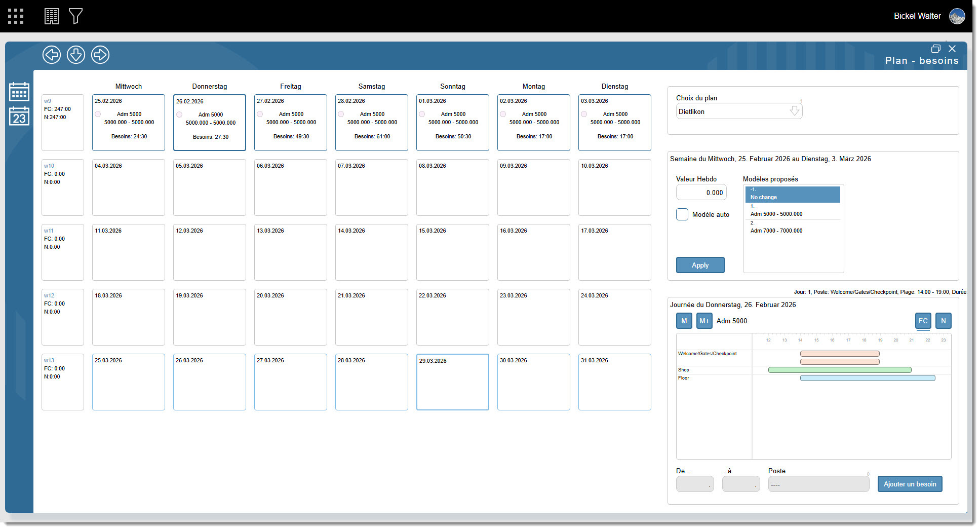Click the back navigation arrow
This screenshot has width=980, height=530.
click(x=51, y=55)
